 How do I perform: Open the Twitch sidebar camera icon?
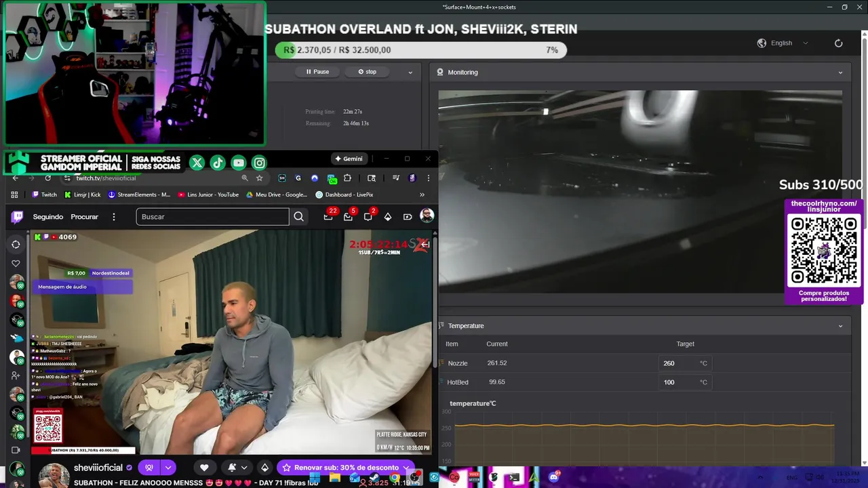tap(16, 450)
